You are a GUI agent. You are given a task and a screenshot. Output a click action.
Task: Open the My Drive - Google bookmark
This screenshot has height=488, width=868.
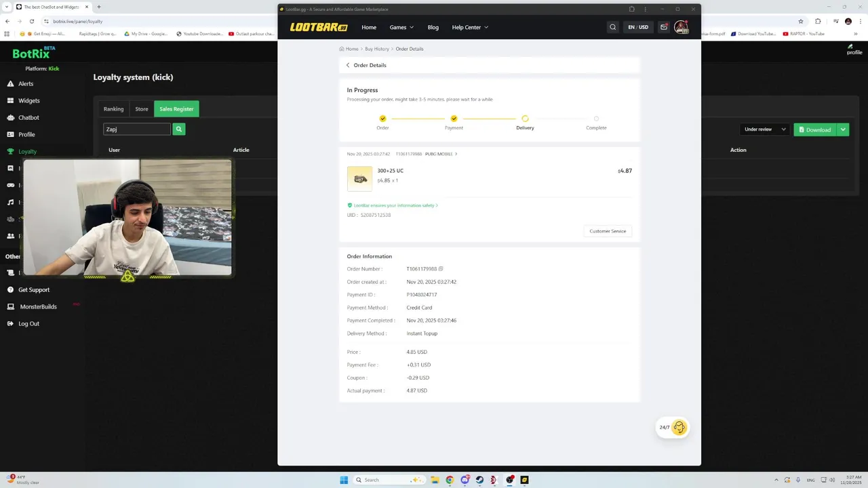click(x=146, y=33)
